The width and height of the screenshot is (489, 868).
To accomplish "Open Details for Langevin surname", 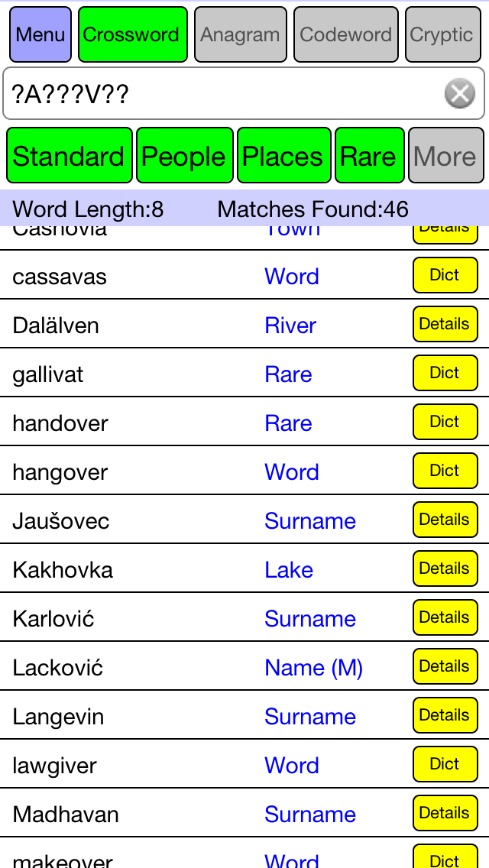I will [445, 715].
